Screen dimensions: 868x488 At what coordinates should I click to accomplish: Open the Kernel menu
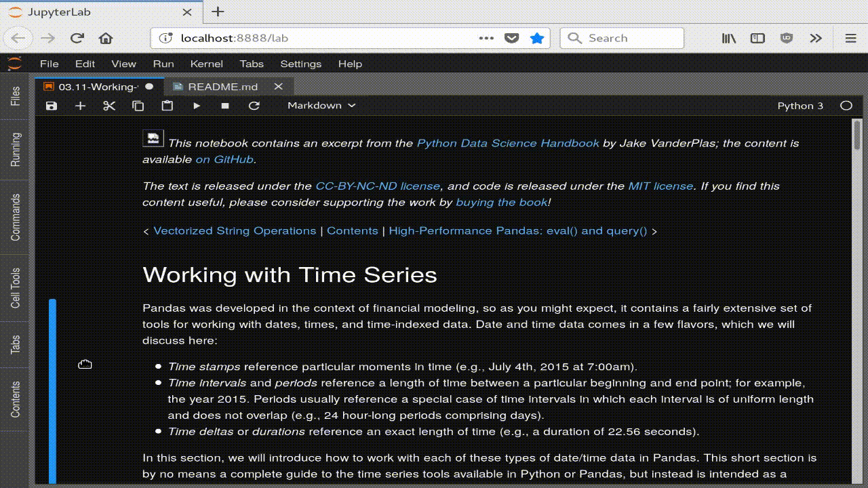(x=207, y=64)
